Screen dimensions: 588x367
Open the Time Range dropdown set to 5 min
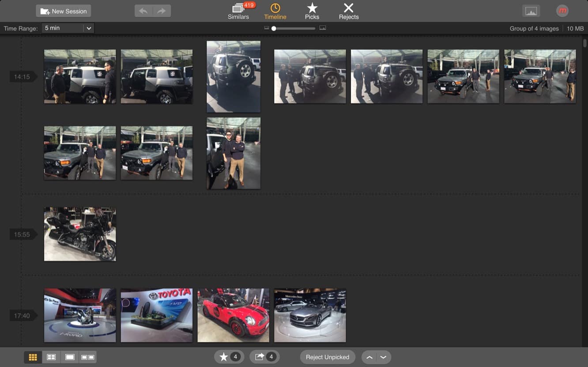tap(68, 28)
